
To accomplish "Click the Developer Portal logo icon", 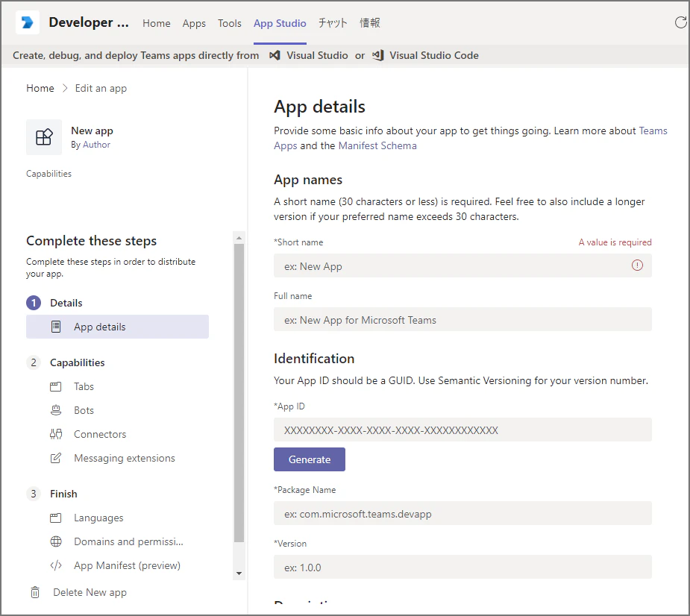I will tap(28, 22).
